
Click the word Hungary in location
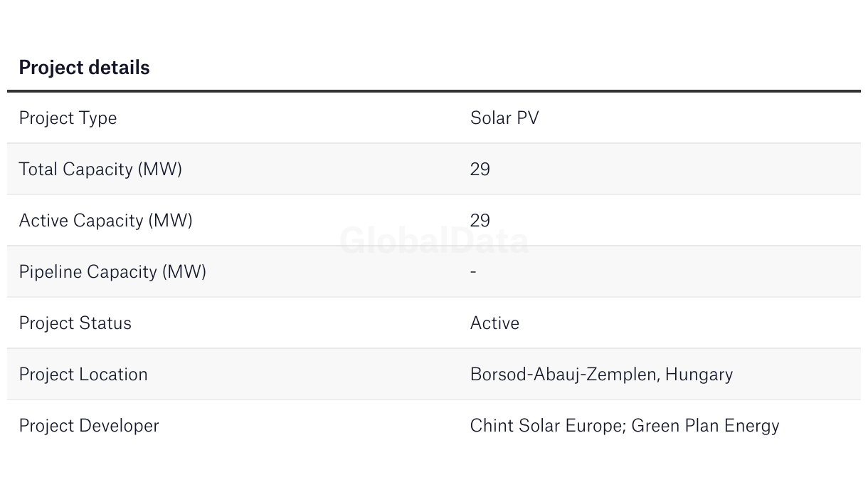click(699, 375)
